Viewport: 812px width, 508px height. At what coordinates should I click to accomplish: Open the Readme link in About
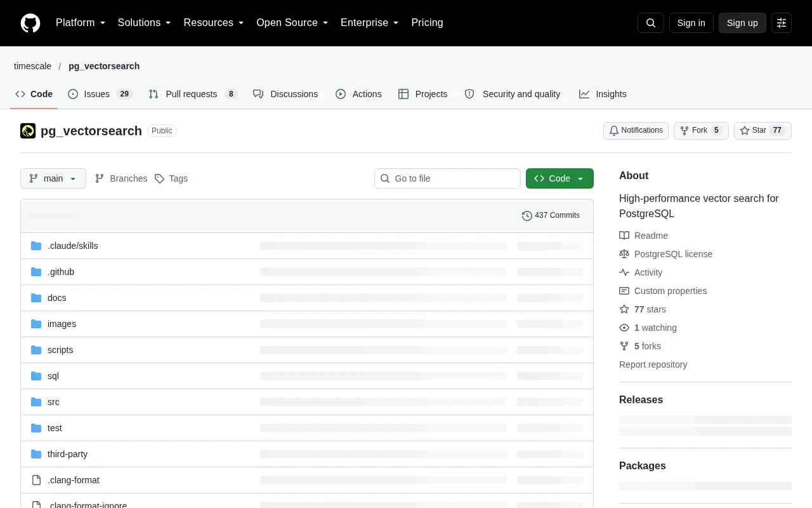coord(643,236)
